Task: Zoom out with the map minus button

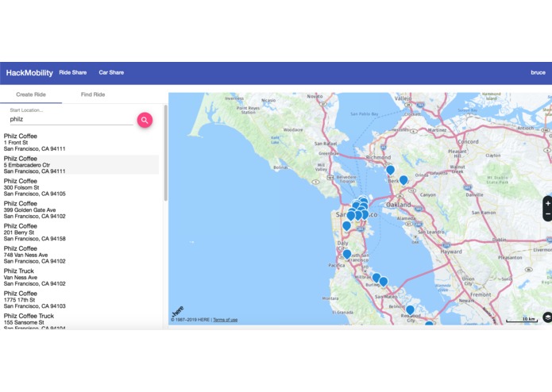Action: click(x=548, y=214)
